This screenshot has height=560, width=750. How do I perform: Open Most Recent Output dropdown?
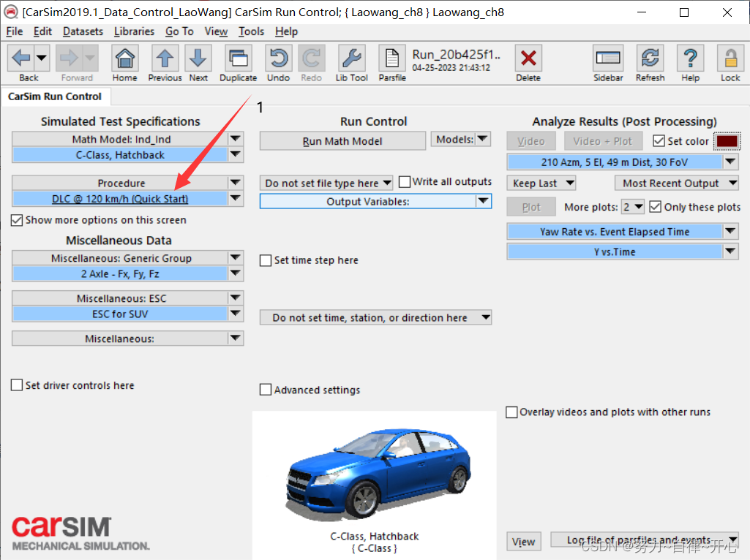pos(677,183)
